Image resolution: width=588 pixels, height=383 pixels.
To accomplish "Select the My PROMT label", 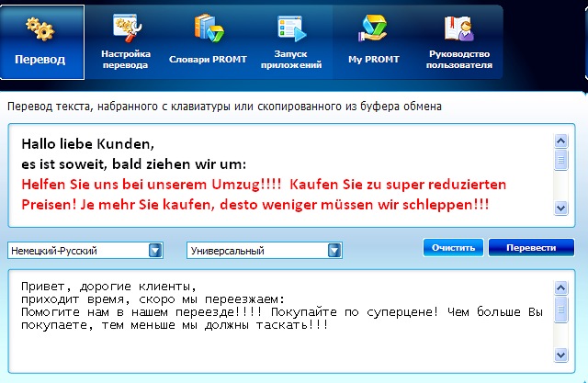I will 374,59.
